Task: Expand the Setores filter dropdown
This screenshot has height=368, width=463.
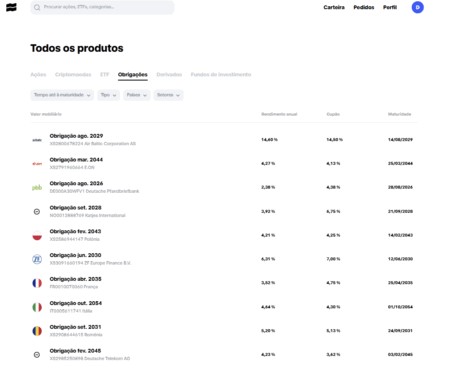Action: (168, 95)
